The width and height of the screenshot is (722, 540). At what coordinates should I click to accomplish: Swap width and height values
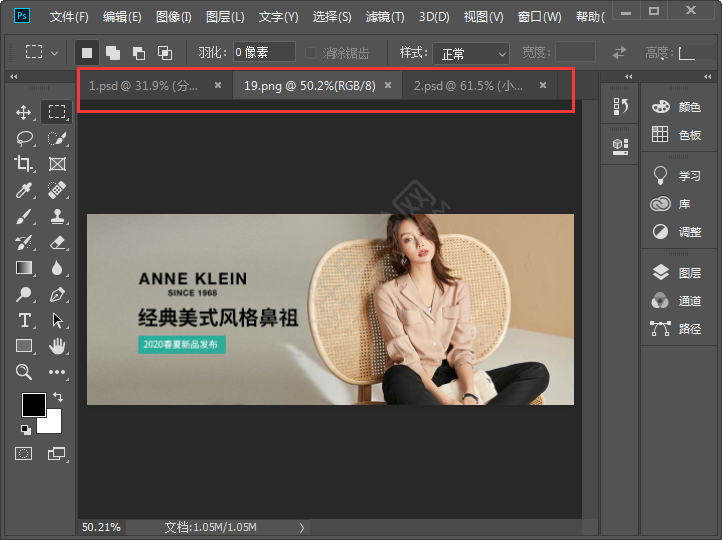click(x=619, y=52)
